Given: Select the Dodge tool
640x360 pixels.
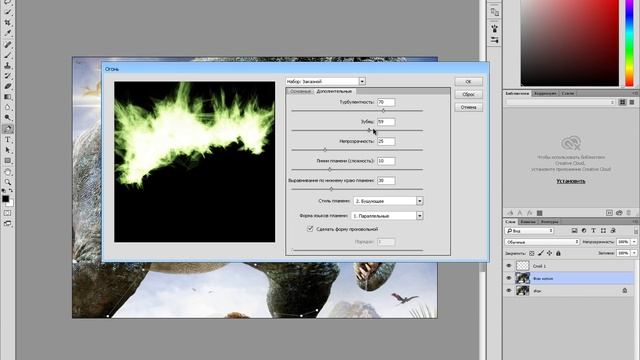Looking at the screenshot, I should 7,118.
